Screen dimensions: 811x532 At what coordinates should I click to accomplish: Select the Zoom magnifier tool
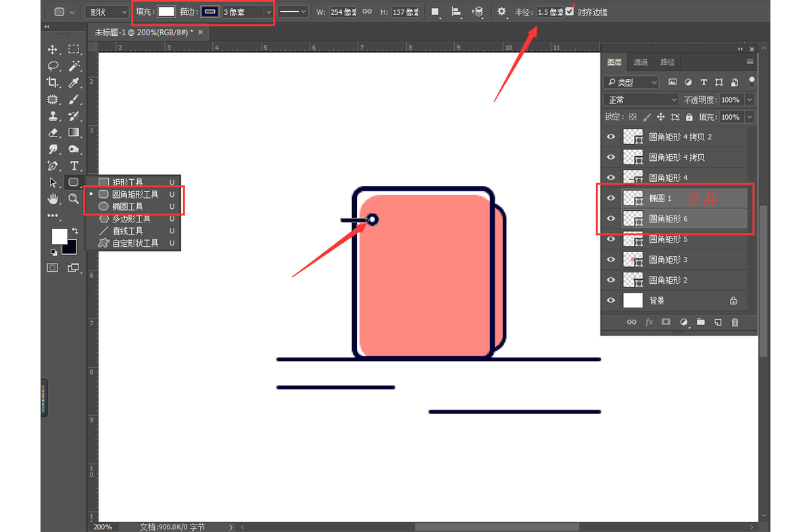[74, 199]
